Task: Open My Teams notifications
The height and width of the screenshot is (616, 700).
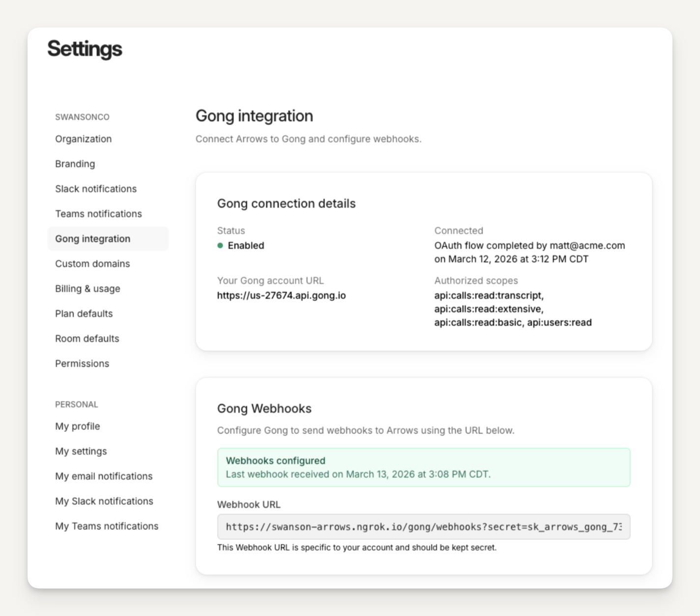Action: tap(107, 527)
